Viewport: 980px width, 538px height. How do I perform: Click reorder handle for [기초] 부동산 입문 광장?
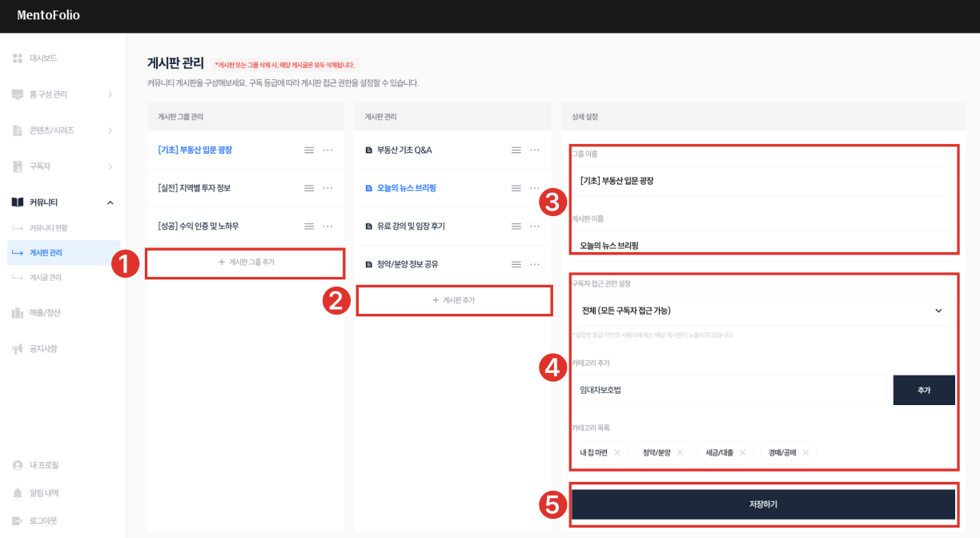click(308, 150)
